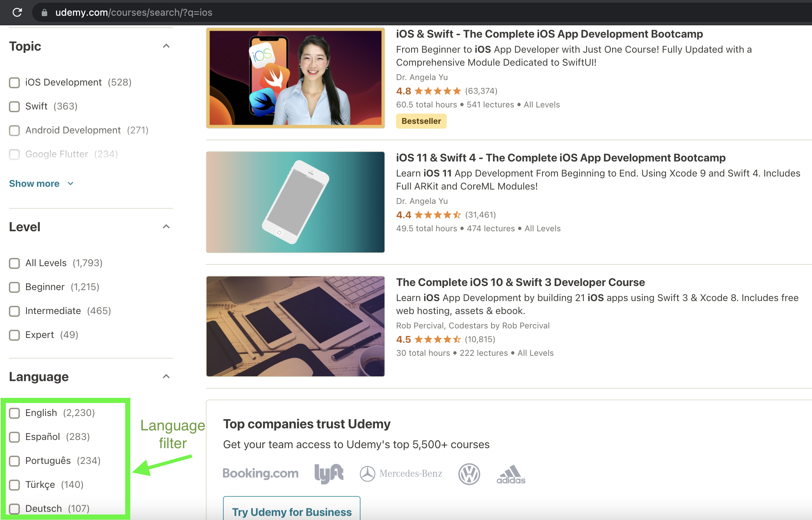Click the padlock site security icon
The height and width of the screenshot is (520, 812).
(44, 12)
